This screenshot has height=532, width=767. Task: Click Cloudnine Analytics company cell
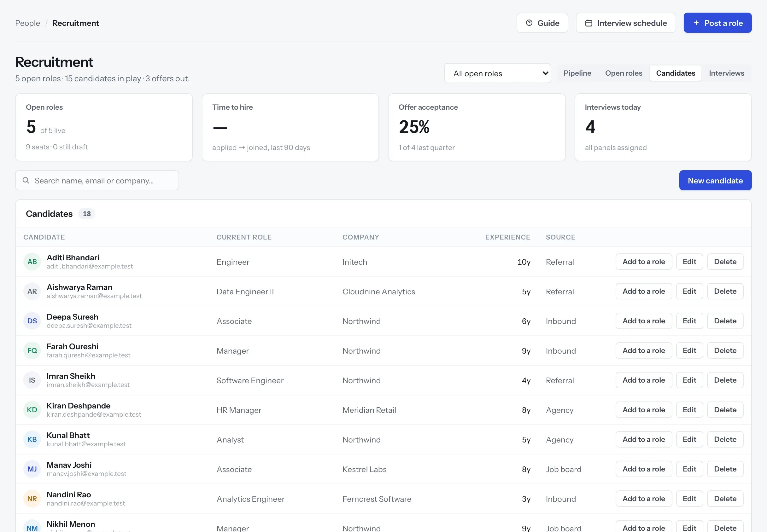click(x=378, y=292)
